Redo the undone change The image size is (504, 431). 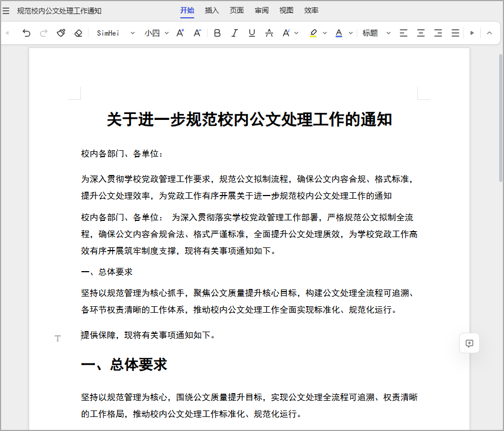(x=43, y=33)
